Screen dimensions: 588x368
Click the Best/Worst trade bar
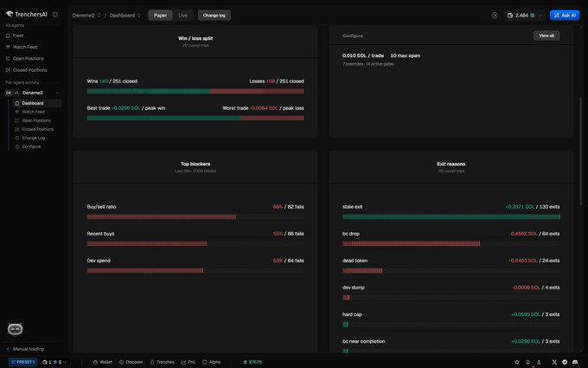tap(195, 119)
